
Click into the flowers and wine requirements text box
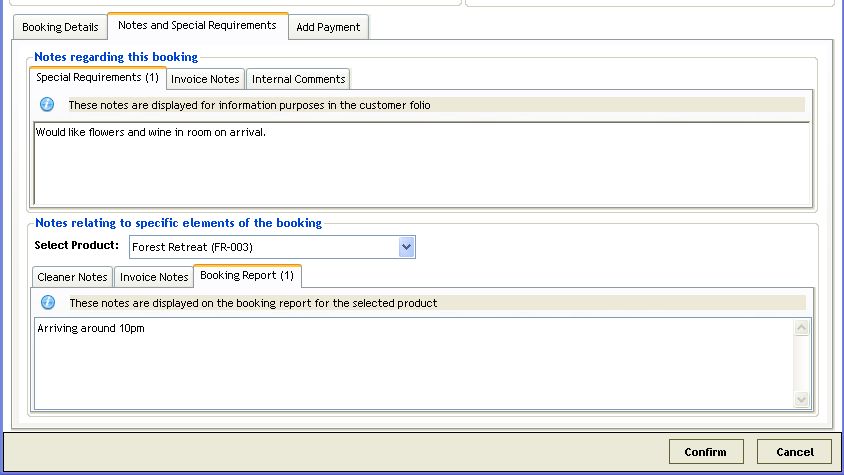tap(422, 164)
